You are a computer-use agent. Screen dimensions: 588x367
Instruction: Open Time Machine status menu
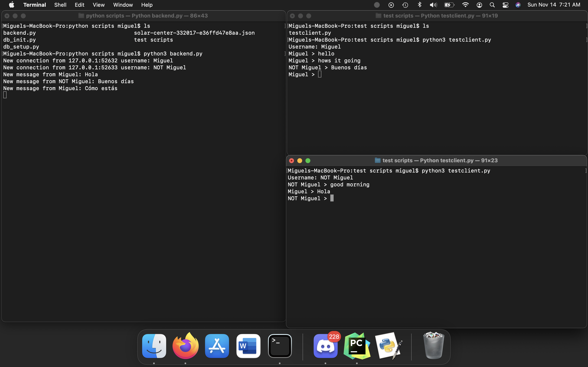(x=405, y=5)
